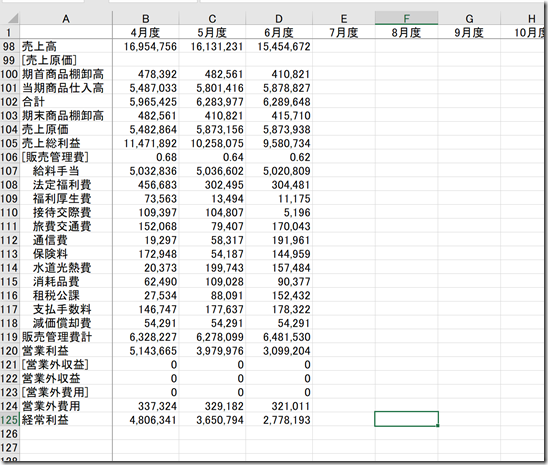The image size is (548, 465).
Task: Click cell with value 11,471,892
Action: click(x=146, y=143)
